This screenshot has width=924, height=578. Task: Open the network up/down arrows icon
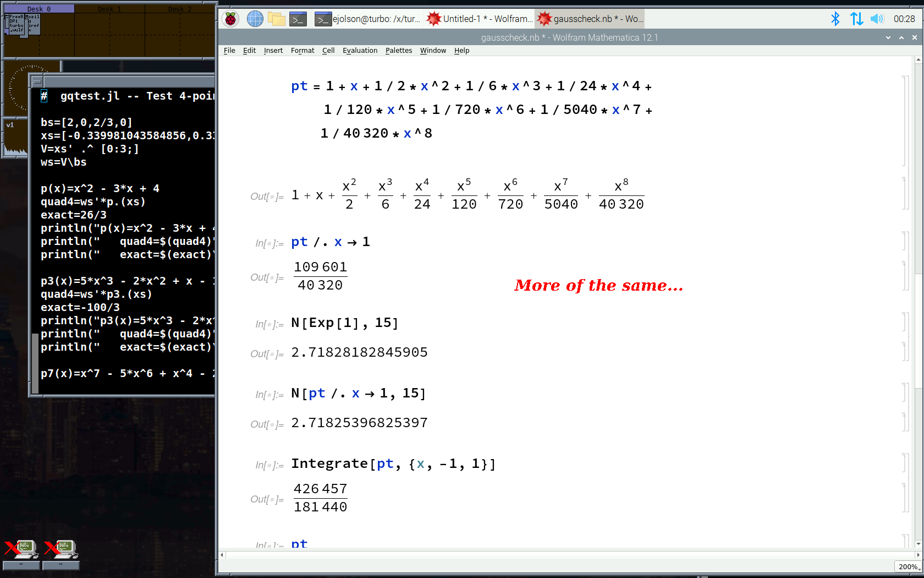tap(856, 19)
